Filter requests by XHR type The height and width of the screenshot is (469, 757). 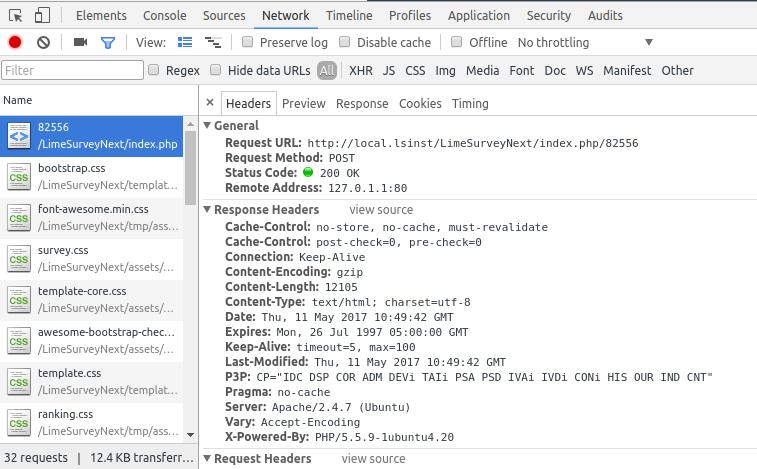pyautogui.click(x=360, y=70)
